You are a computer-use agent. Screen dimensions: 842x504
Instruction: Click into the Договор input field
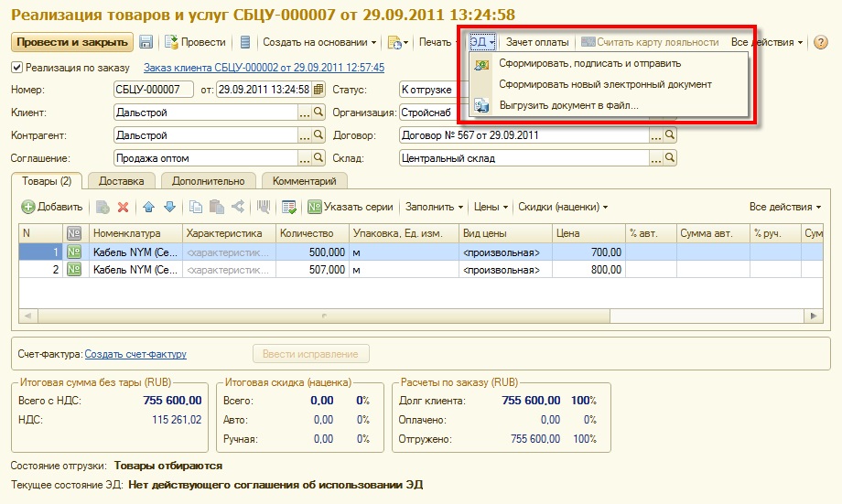click(x=524, y=135)
